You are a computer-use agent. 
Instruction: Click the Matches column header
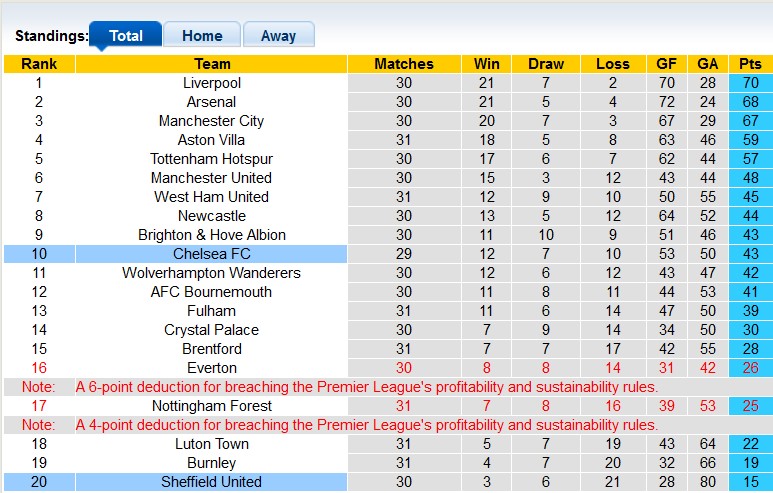[403, 64]
